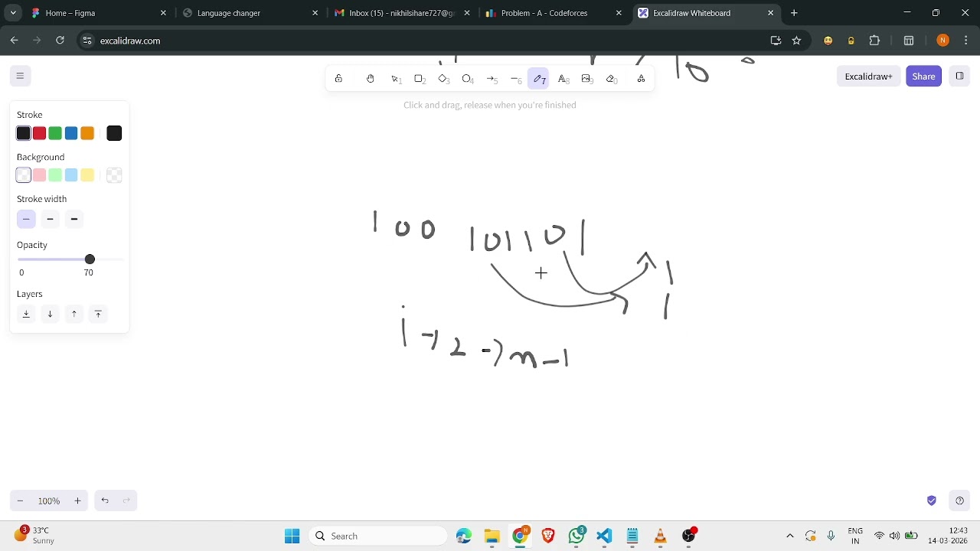
Task: Open the Excalidraw hamburger main menu
Action: [x=20, y=76]
